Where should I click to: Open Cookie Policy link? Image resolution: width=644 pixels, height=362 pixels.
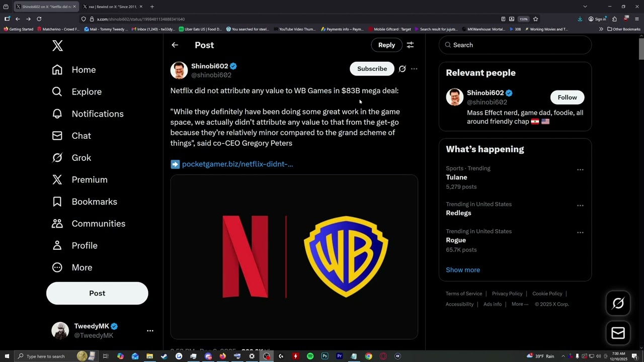click(547, 294)
